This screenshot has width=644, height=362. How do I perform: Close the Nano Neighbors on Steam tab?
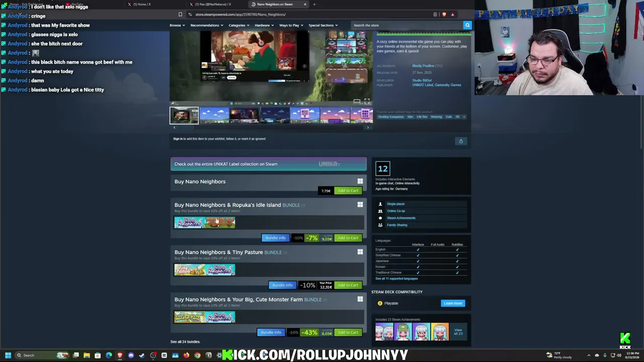coord(305,4)
